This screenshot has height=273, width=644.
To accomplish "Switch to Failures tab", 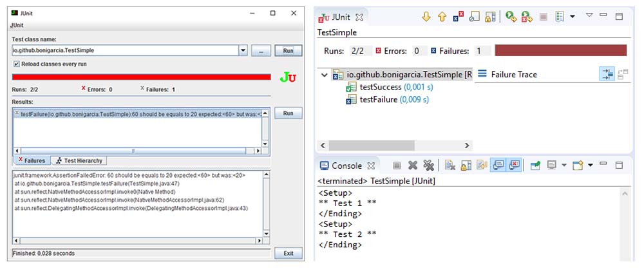I will pos(31,160).
